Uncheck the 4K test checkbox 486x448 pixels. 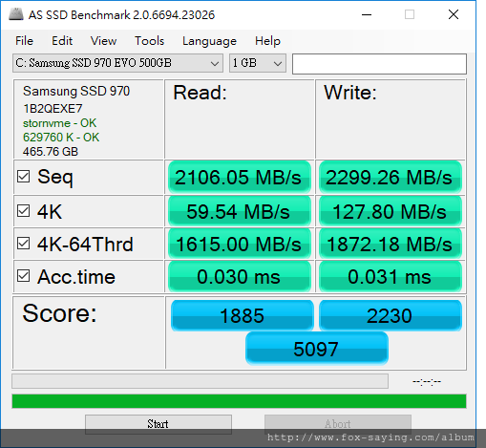click(x=24, y=211)
